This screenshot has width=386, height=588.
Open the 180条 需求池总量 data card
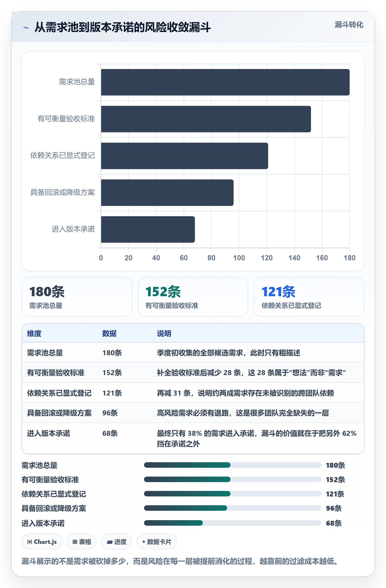click(77, 297)
